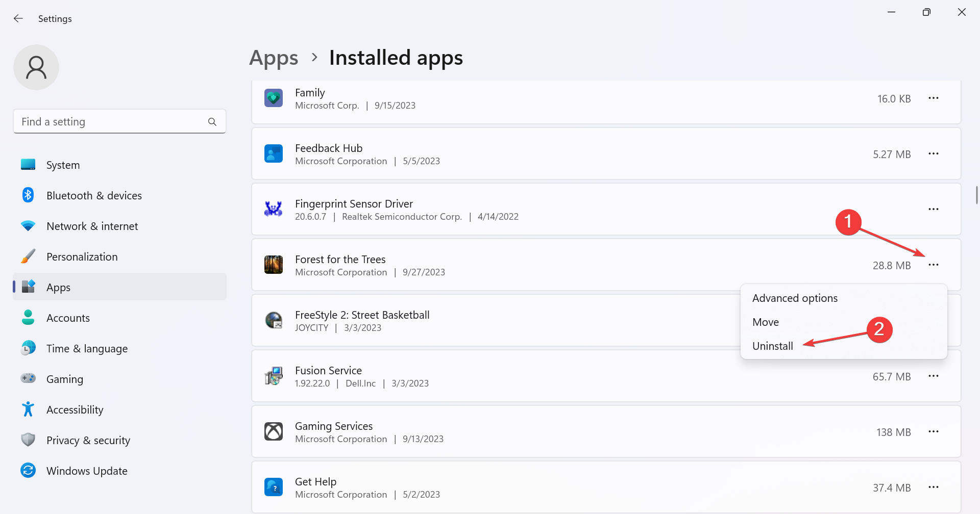The width and height of the screenshot is (980, 514).
Task: Open more options for Family app
Action: coord(934,98)
